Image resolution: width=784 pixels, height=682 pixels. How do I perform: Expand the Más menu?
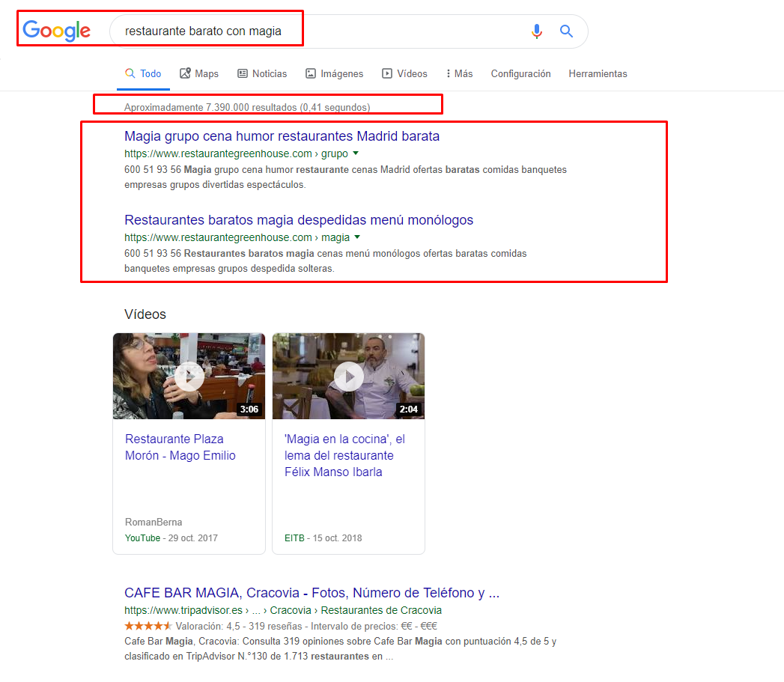(x=459, y=73)
